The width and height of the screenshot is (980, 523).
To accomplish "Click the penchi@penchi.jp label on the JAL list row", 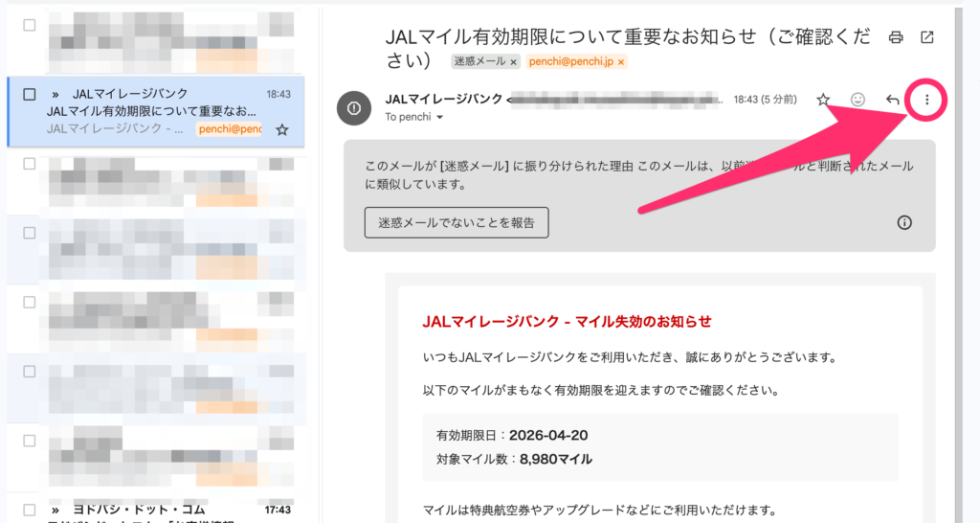I will pos(229,129).
